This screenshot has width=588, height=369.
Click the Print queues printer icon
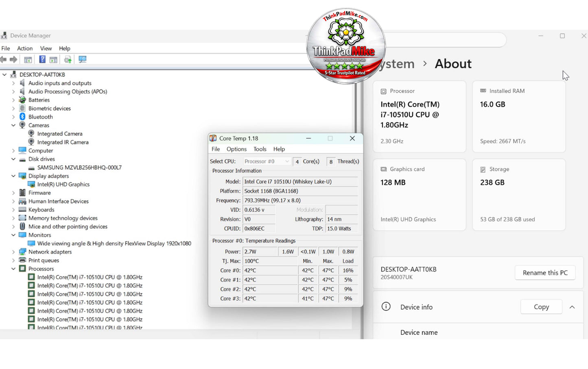tap(22, 260)
